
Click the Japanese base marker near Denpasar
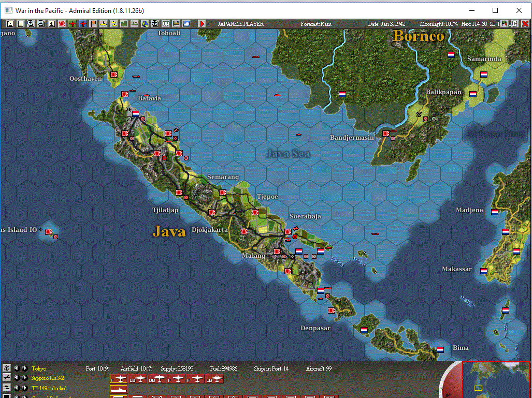click(332, 310)
